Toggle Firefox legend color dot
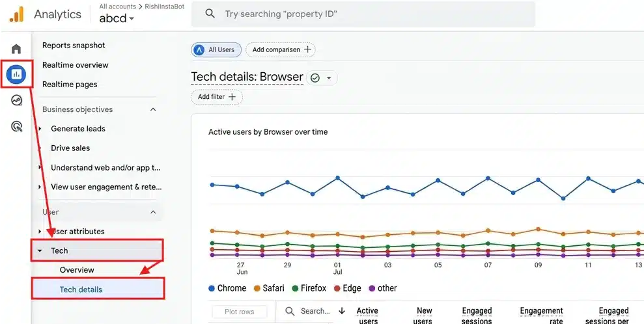The image size is (644, 324). 295,288
